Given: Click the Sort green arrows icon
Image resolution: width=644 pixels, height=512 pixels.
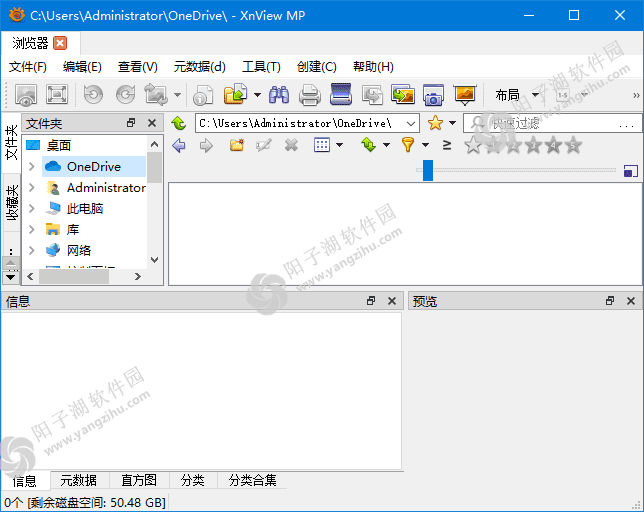Looking at the screenshot, I should pyautogui.click(x=368, y=145).
